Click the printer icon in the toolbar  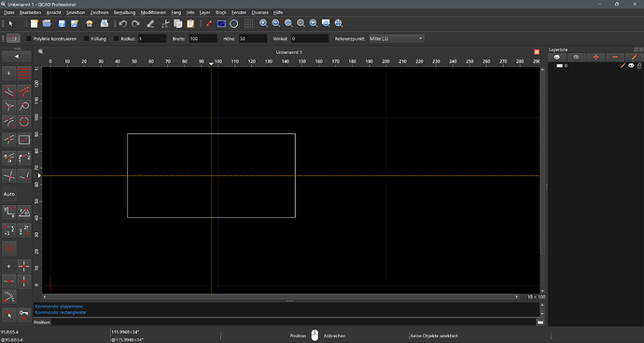coord(105,23)
